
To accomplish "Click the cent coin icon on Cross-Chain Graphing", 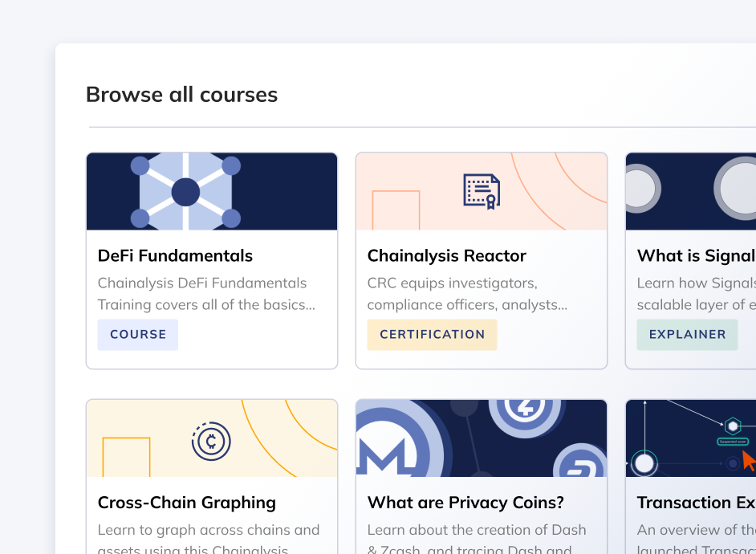I will (210, 441).
